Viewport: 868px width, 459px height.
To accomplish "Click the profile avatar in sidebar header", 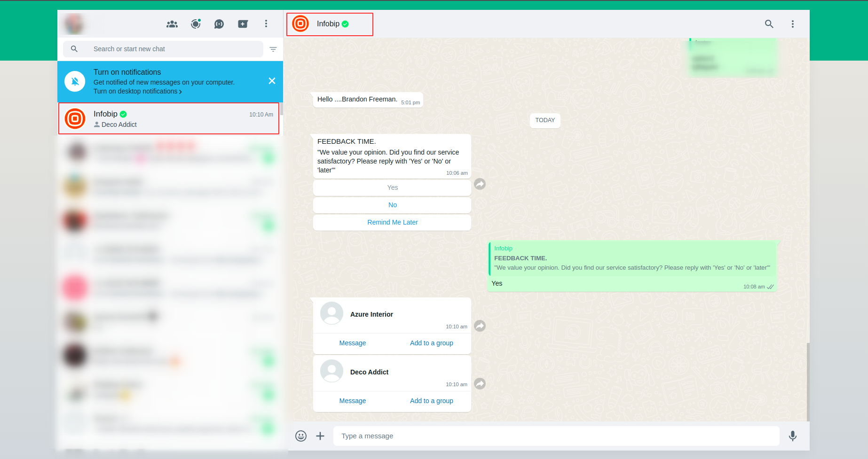I will tap(74, 24).
